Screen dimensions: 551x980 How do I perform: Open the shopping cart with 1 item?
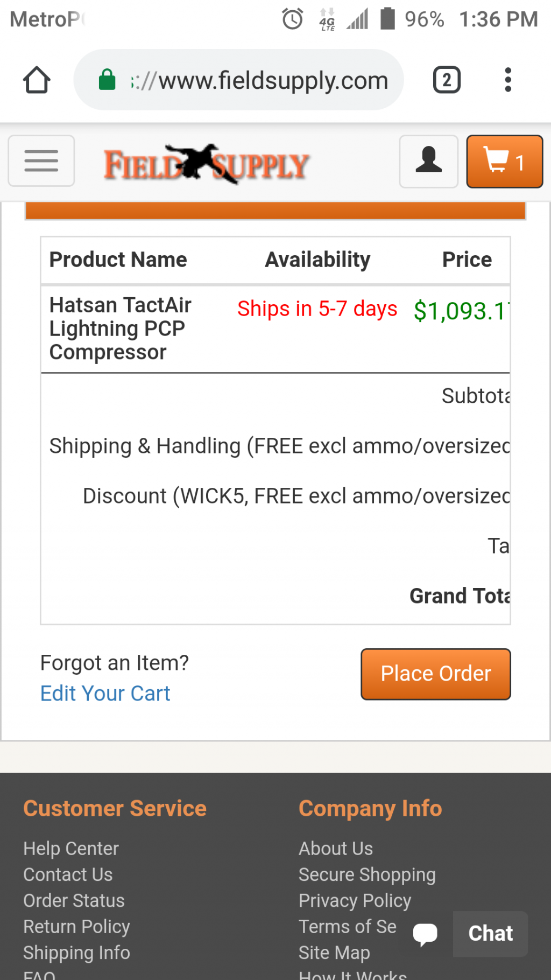pyautogui.click(x=504, y=161)
